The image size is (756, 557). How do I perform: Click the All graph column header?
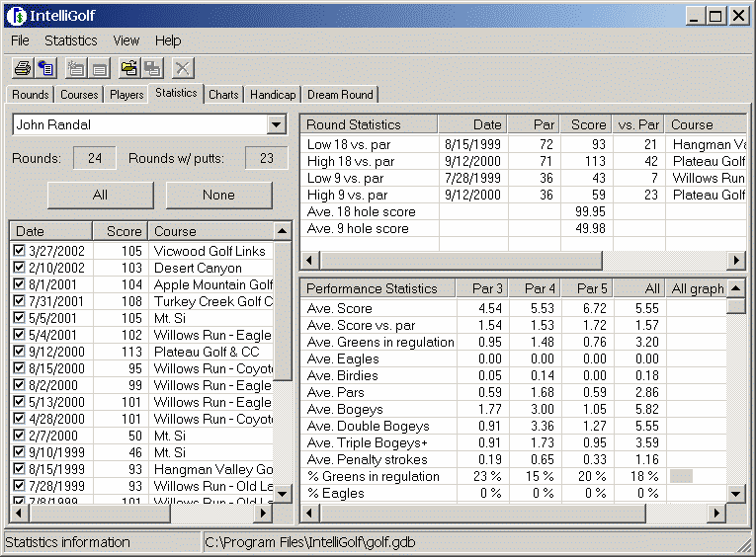point(697,288)
